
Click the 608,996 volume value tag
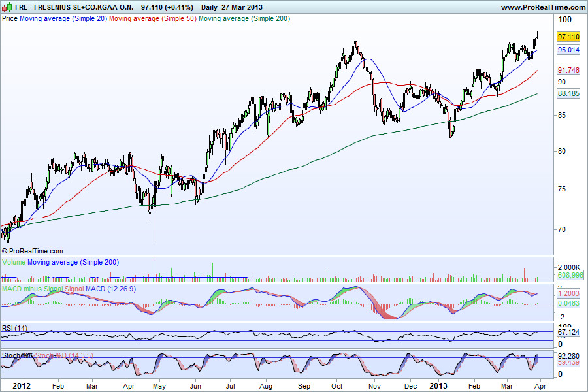(570, 275)
